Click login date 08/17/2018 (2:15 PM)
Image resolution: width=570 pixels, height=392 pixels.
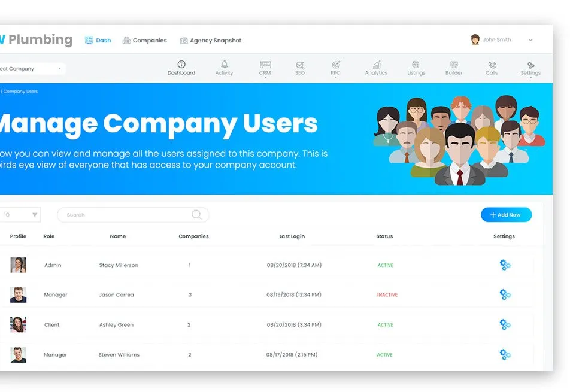[292, 354]
